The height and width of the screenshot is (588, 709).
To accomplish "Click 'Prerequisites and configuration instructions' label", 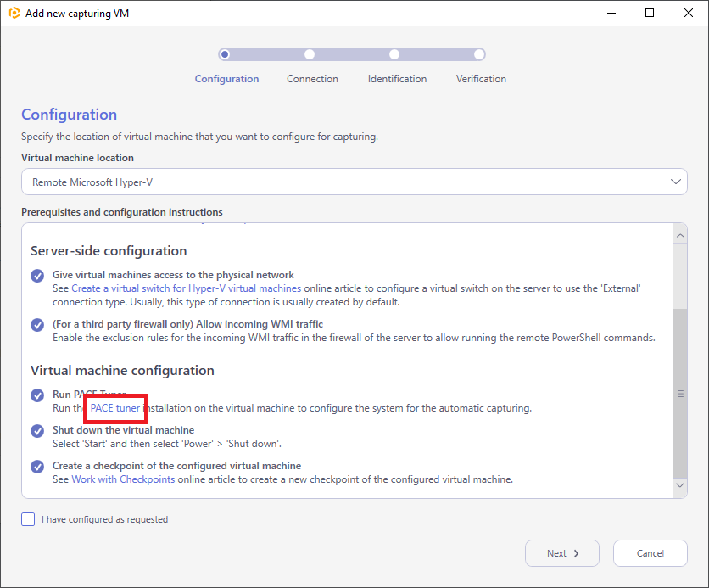I will pos(122,212).
